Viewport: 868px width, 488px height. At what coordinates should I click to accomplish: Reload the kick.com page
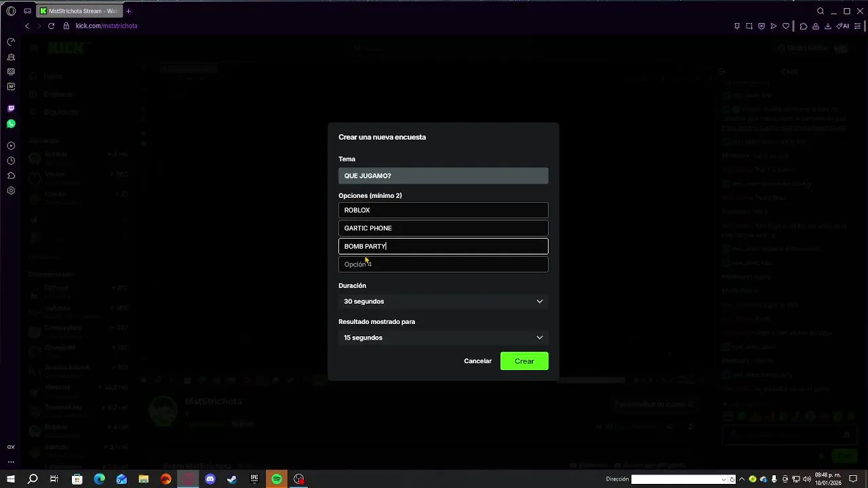click(51, 26)
